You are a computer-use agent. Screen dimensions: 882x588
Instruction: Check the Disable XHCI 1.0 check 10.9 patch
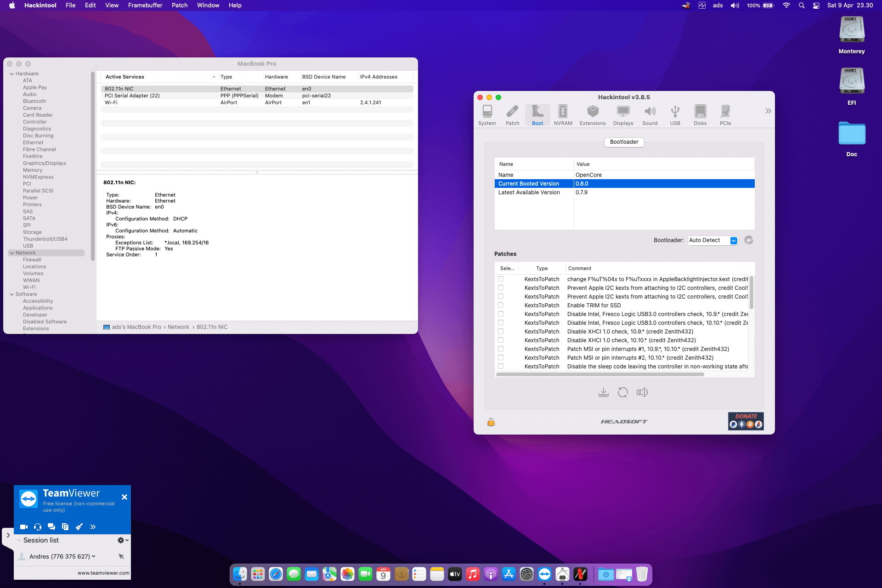tap(501, 332)
